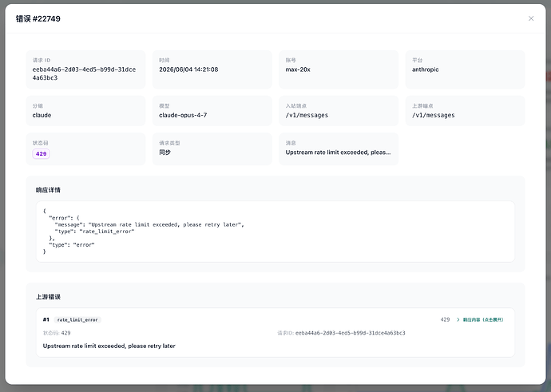Click the 模型 label in the model card
This screenshot has height=392, width=551.
[x=165, y=105]
